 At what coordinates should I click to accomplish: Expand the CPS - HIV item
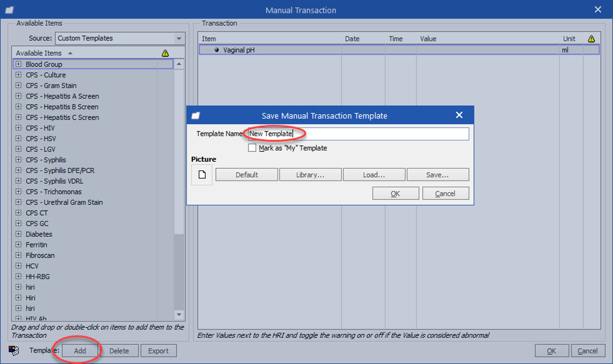click(x=18, y=128)
